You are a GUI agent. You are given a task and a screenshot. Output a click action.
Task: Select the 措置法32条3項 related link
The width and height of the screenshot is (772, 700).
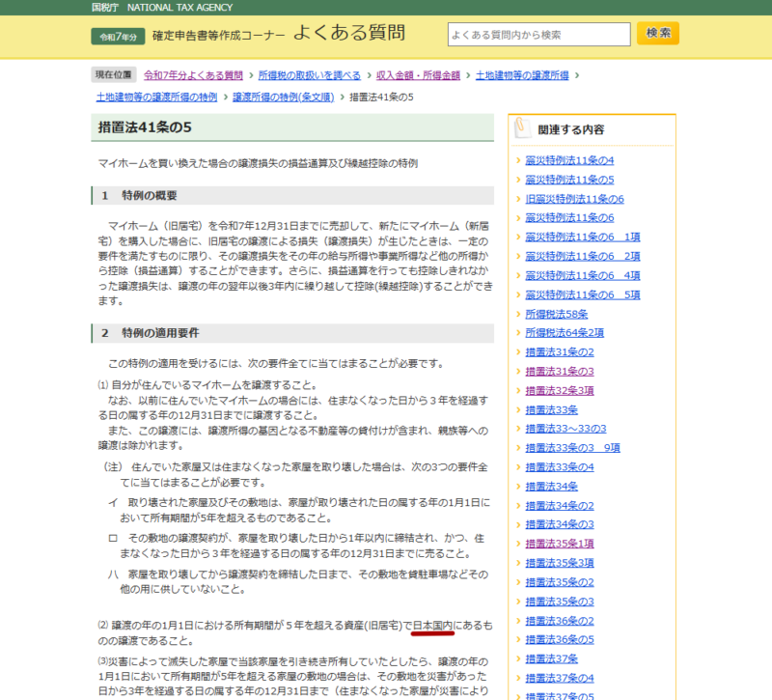coord(560,390)
